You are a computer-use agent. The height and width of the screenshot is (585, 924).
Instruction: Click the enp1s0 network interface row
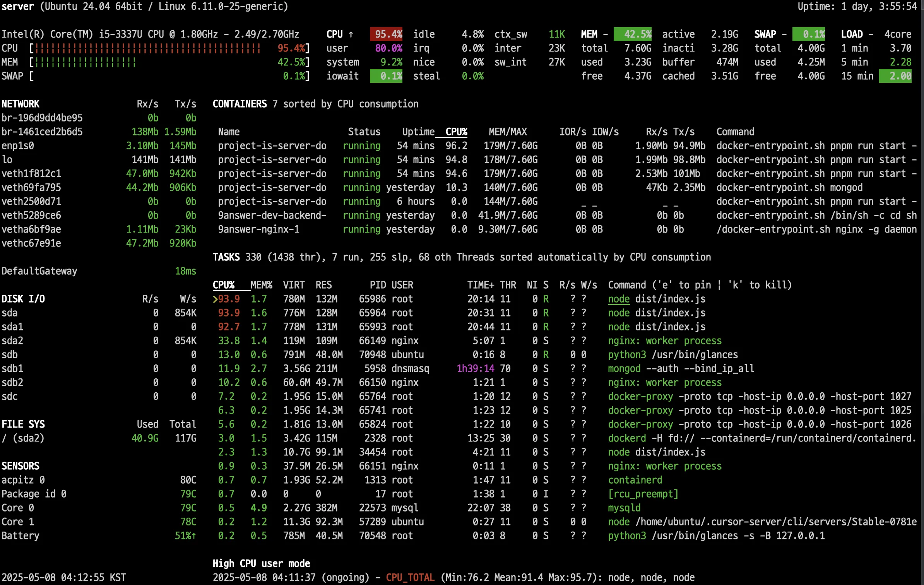(18, 146)
